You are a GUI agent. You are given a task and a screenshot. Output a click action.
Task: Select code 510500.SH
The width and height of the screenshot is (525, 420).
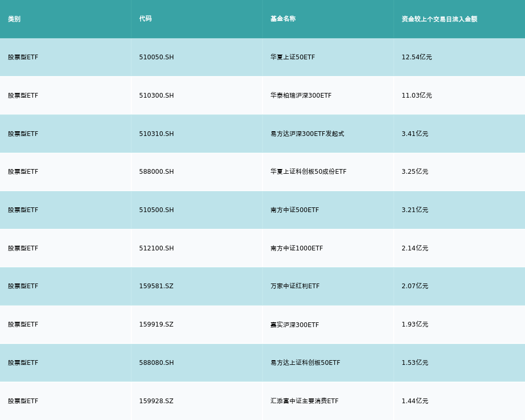(156, 210)
